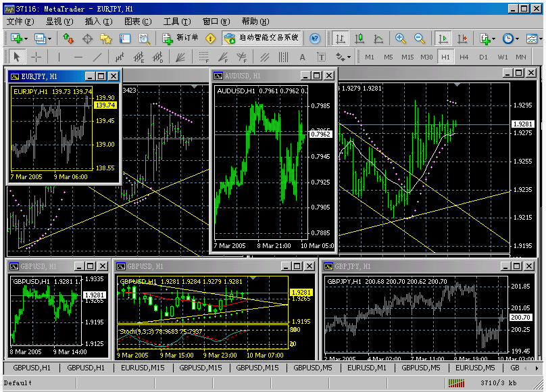546x392 pixels.
Task: Open the blue Help question icon
Action: tap(315, 39)
